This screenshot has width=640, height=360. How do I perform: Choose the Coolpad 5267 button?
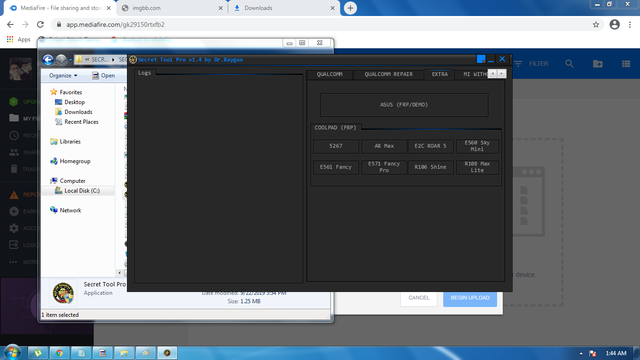click(x=336, y=146)
